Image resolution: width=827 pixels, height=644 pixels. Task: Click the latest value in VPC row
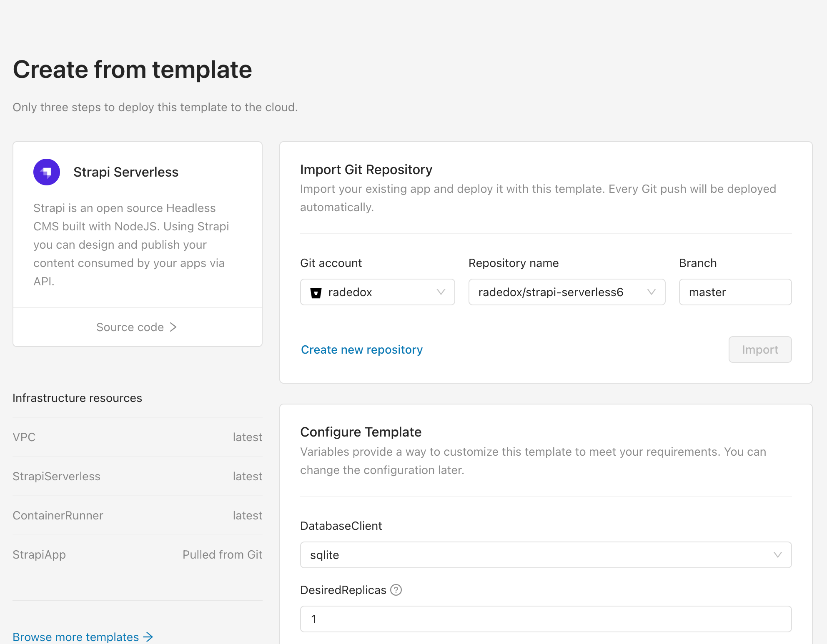pos(248,437)
